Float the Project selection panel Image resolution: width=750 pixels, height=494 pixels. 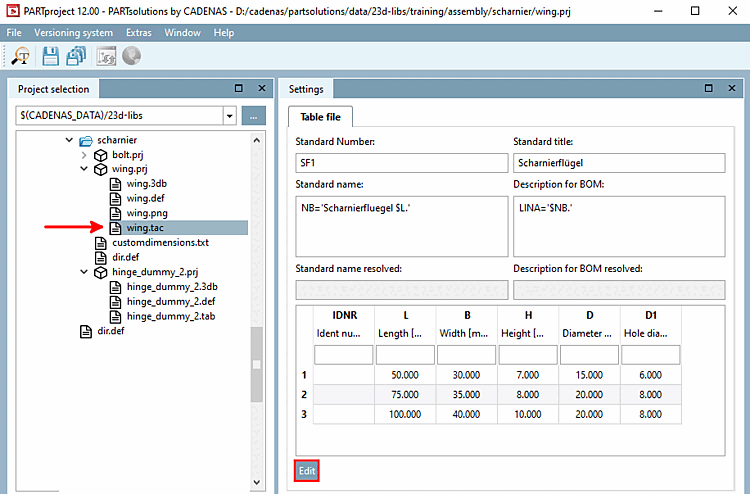[x=238, y=89]
